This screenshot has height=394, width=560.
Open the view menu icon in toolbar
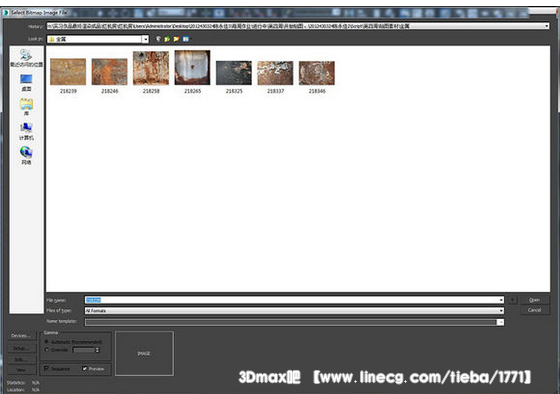point(186,39)
